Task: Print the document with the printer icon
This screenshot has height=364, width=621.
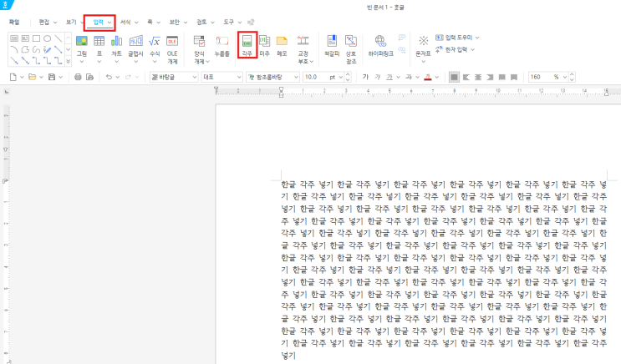Action: pos(78,77)
